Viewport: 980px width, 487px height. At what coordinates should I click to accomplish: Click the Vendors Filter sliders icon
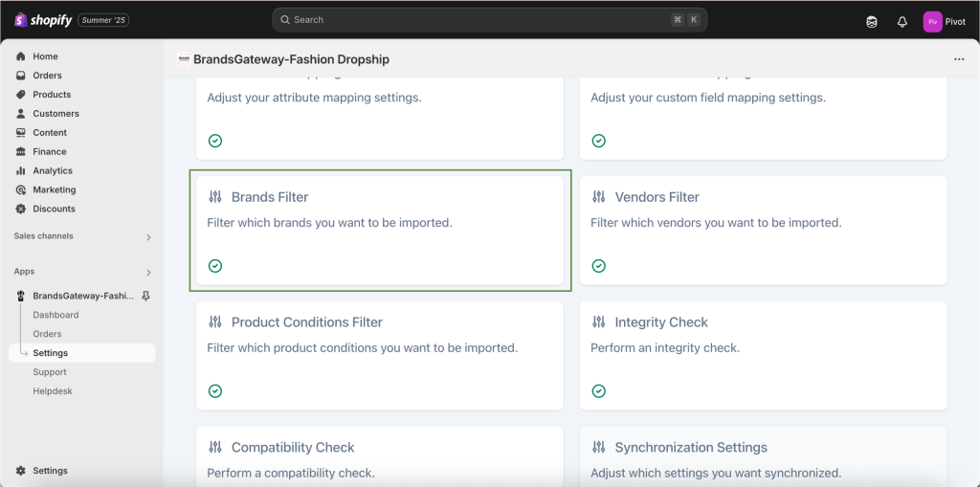(599, 197)
